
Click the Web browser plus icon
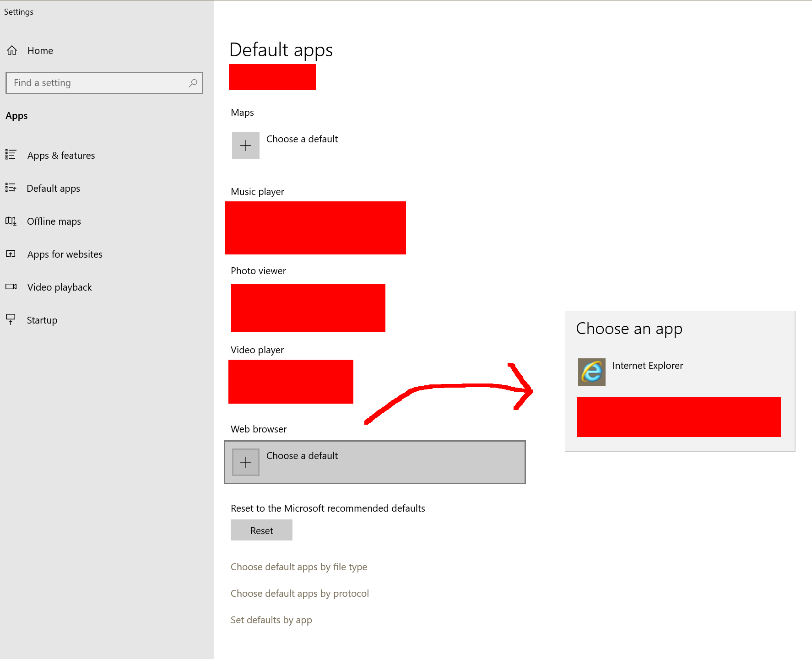(246, 462)
